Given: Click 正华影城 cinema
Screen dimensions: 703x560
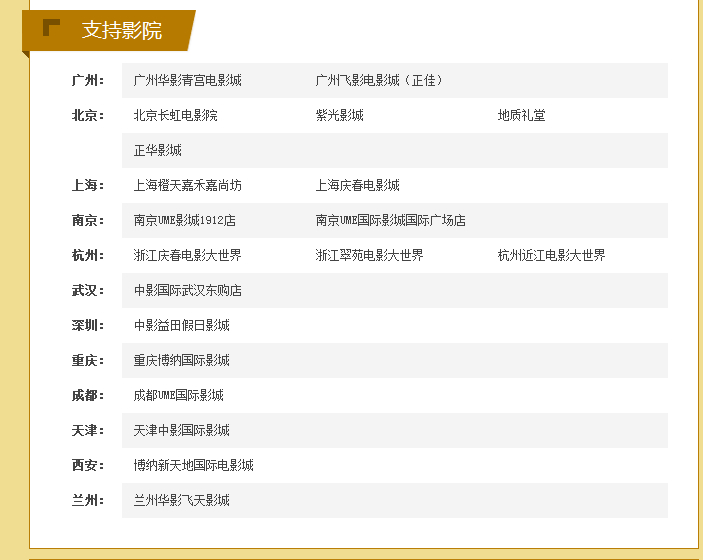Looking at the screenshot, I should tap(157, 151).
